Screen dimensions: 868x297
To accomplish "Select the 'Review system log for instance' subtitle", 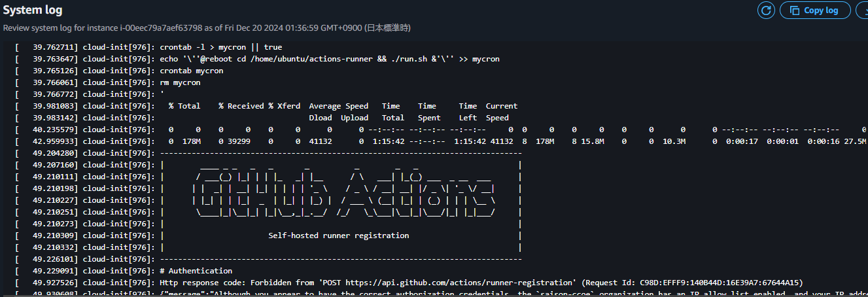I will (207, 28).
